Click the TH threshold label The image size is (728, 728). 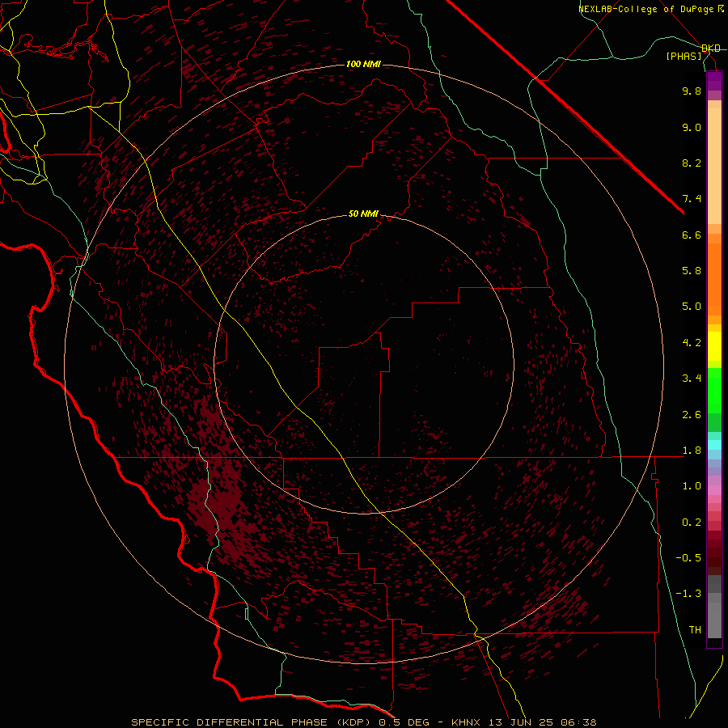695,630
